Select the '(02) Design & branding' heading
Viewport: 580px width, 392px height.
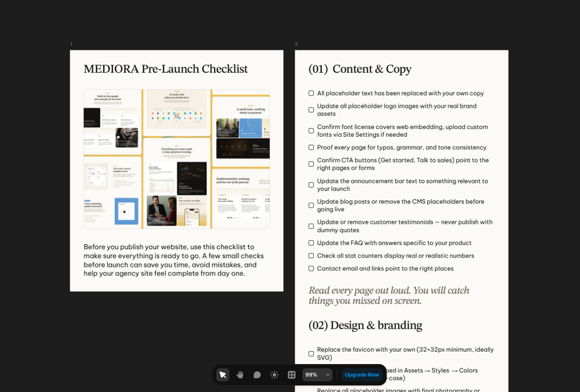[365, 325]
